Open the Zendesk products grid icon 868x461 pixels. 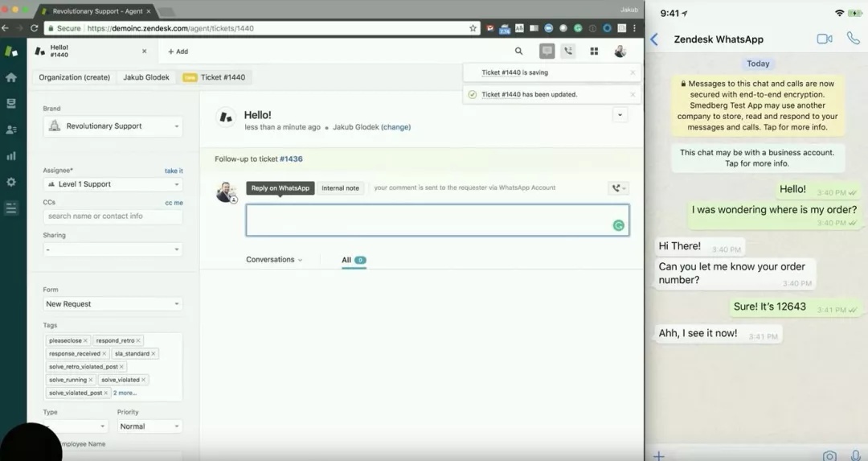coord(594,51)
